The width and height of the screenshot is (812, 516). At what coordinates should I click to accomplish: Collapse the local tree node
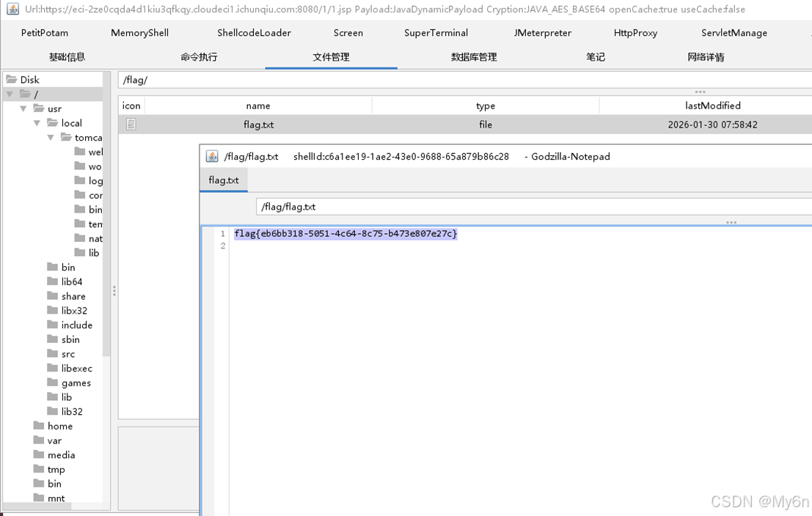(37, 123)
